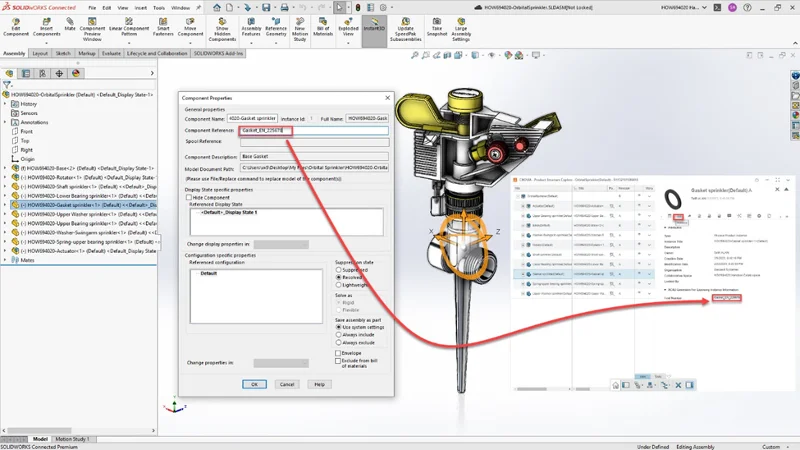Viewport: 800px width, 450px height.
Task: Enable Exclude from bill of materials
Action: click(x=339, y=360)
